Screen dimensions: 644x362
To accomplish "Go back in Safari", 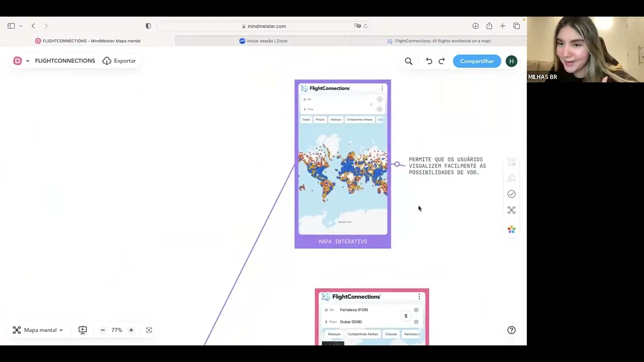I will click(33, 26).
